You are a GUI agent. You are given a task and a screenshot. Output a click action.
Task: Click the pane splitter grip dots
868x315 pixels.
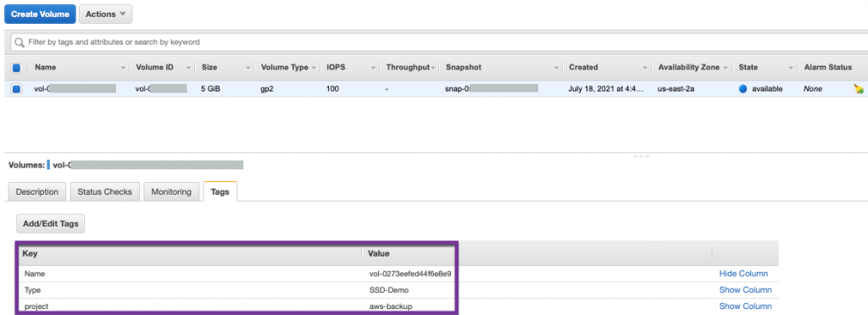(641, 157)
